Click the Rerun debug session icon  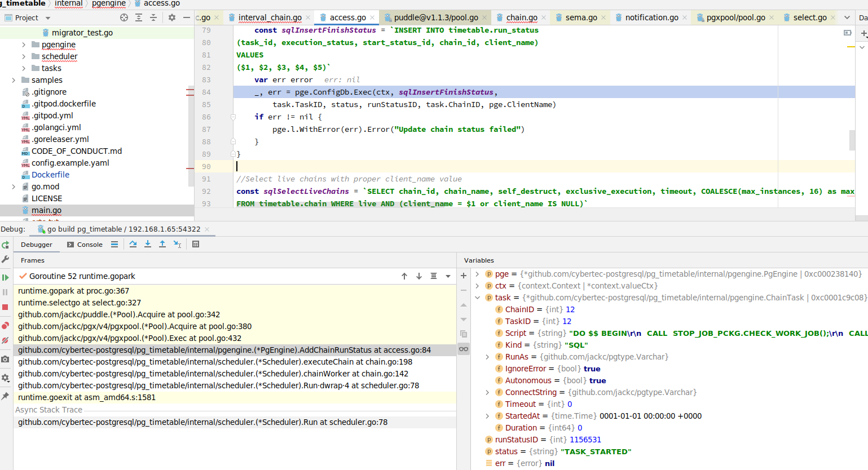tap(6, 246)
